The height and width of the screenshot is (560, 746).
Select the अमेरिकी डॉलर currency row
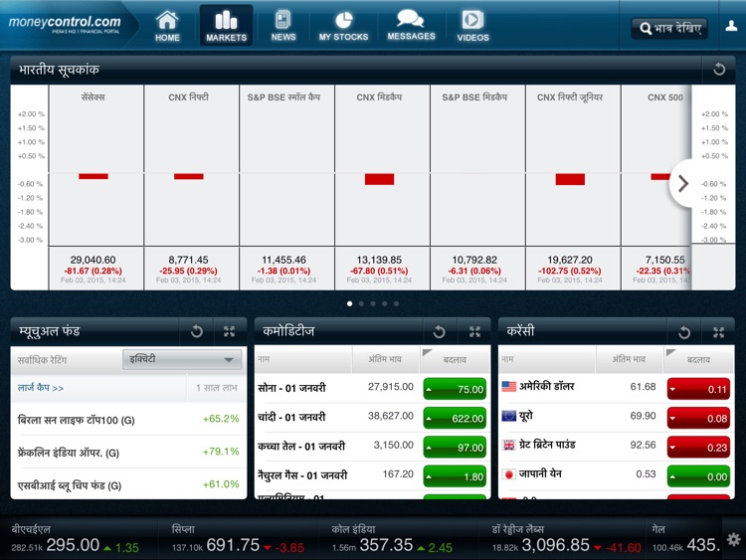616,388
